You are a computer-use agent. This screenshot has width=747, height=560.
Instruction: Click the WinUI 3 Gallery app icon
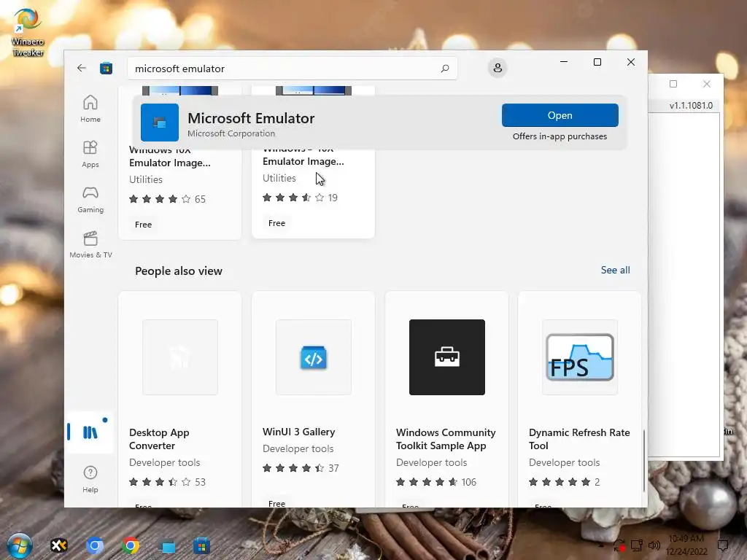tap(314, 357)
